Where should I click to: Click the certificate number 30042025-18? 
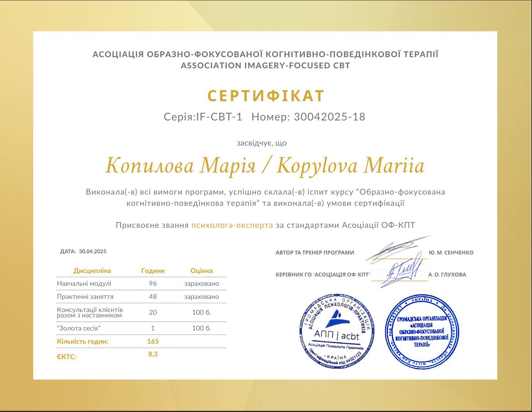click(329, 117)
